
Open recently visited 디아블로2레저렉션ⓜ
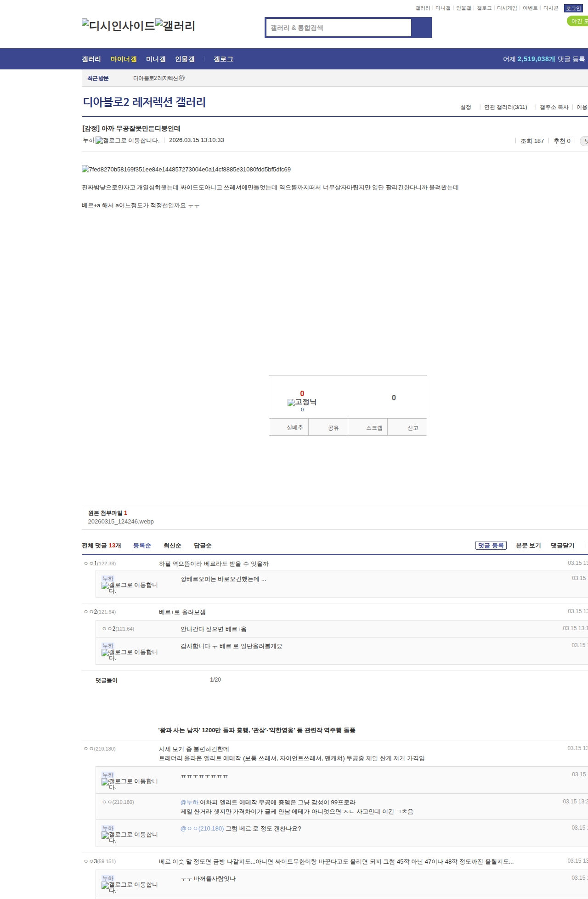pyautogui.click(x=159, y=78)
